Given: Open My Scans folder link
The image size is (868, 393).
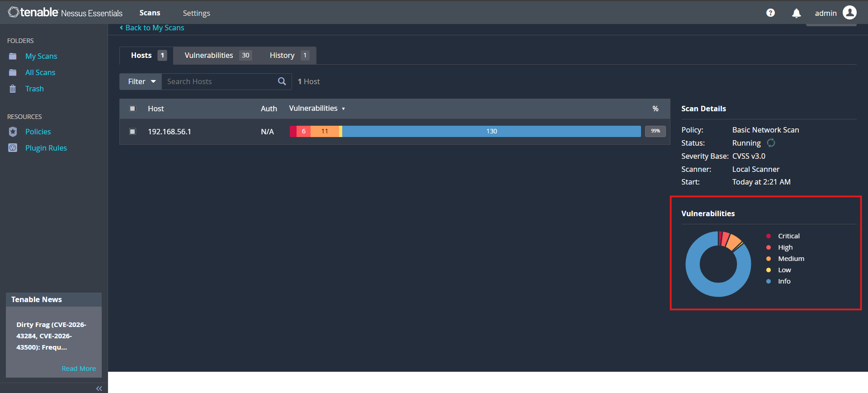Looking at the screenshot, I should [x=41, y=56].
